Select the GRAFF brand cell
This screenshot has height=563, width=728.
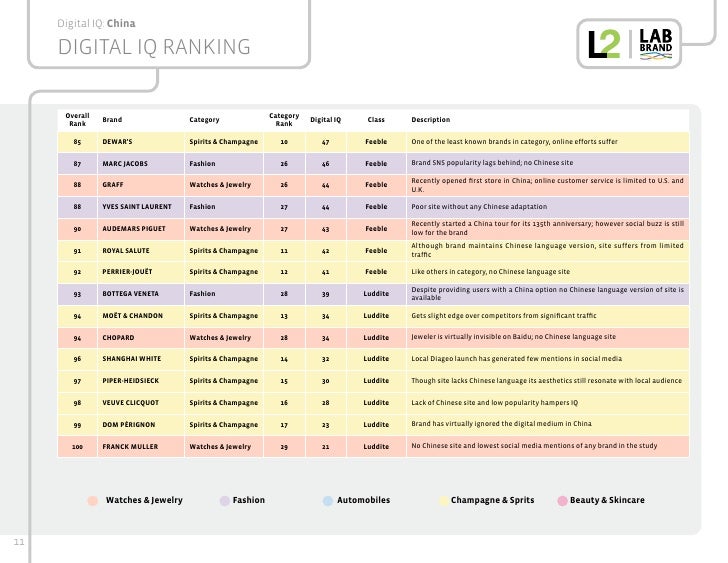(141, 185)
